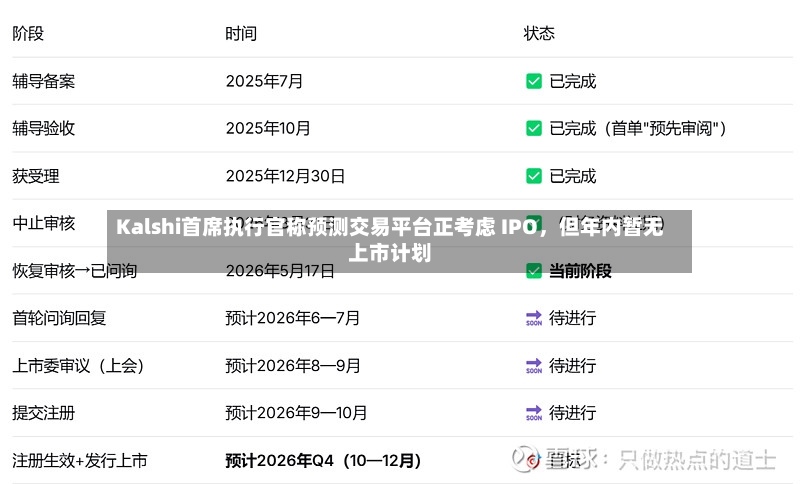The height and width of the screenshot is (484, 800).
Task: Select the 阶段 column header
Action: point(28,34)
